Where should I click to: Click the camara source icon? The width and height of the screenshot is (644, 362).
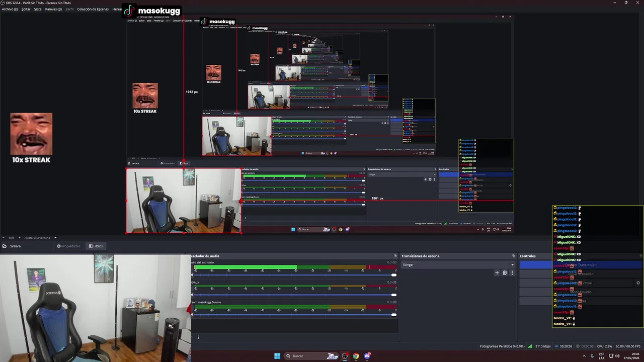(5, 246)
